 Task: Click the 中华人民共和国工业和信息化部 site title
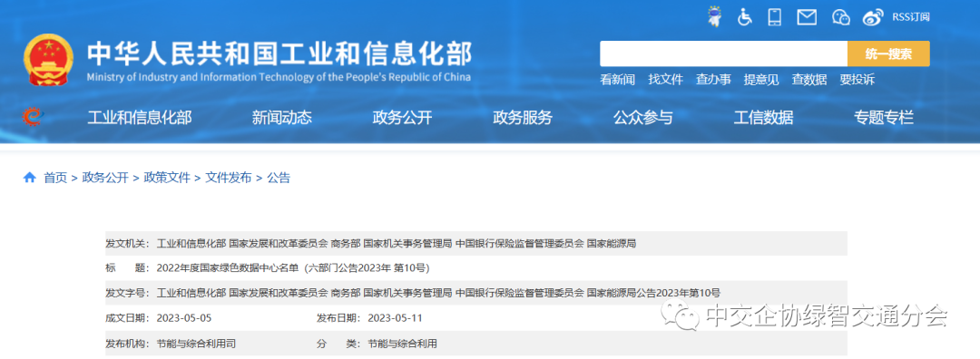[x=279, y=54]
